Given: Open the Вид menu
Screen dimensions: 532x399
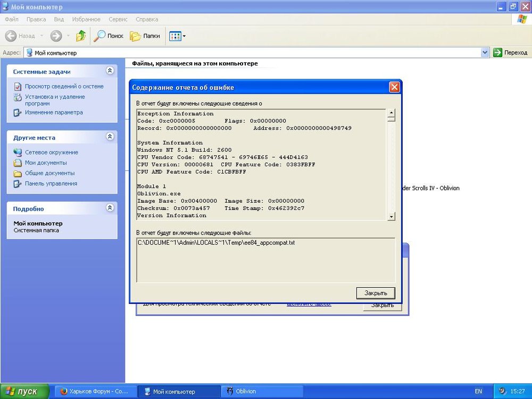Looking at the screenshot, I should [59, 19].
